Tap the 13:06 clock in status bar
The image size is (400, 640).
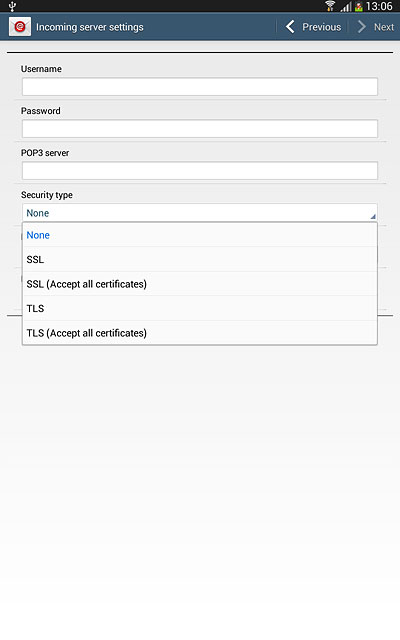379,6
